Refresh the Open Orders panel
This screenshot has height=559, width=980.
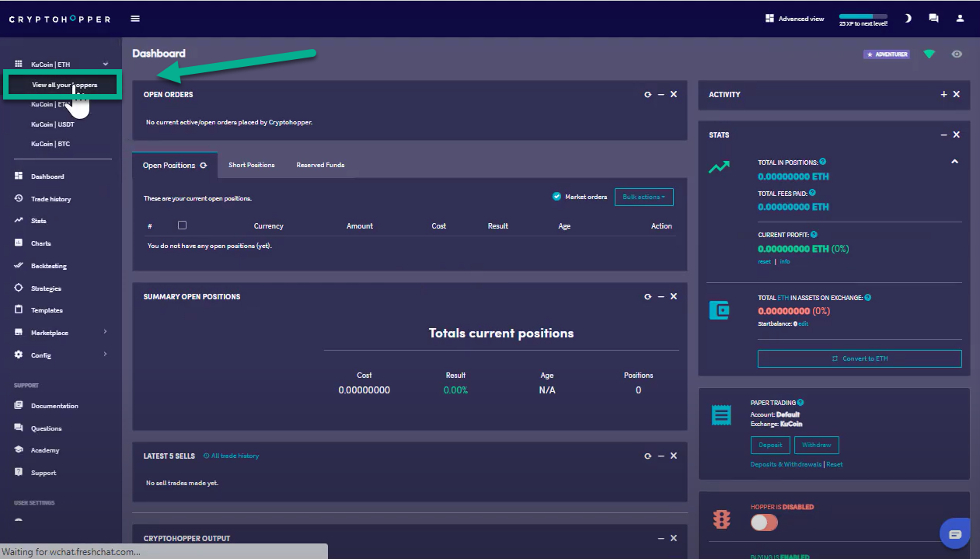tap(647, 95)
